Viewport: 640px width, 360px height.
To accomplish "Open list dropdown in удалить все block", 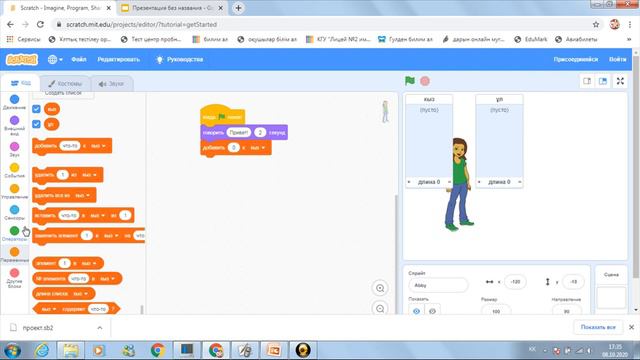I will [82, 196].
